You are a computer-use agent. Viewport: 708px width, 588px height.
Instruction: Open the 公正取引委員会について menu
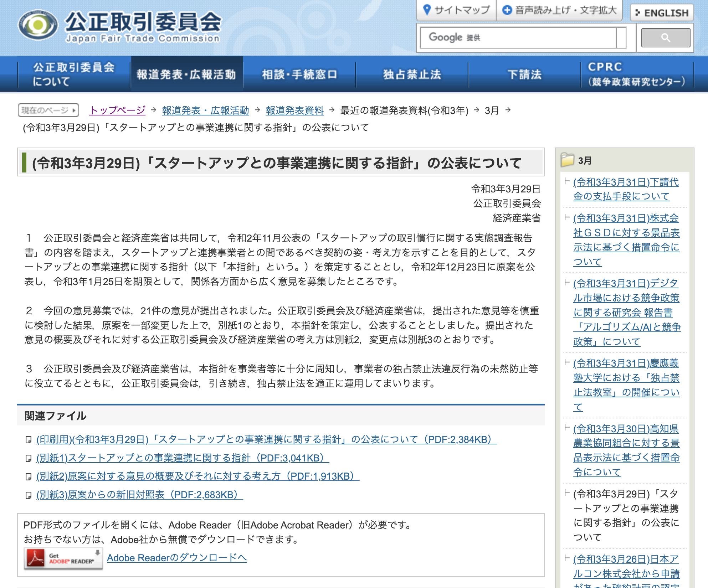74,74
